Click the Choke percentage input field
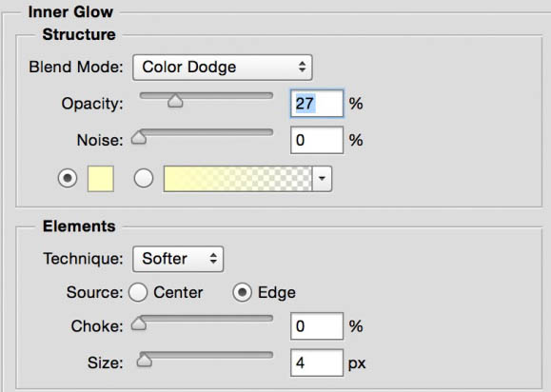 317,326
